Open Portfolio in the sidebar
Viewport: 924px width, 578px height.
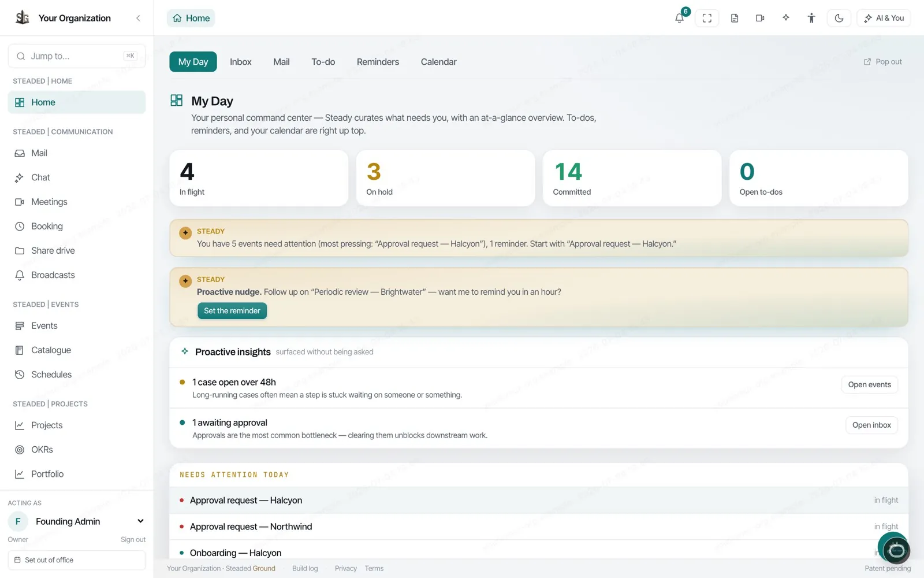pos(77,474)
